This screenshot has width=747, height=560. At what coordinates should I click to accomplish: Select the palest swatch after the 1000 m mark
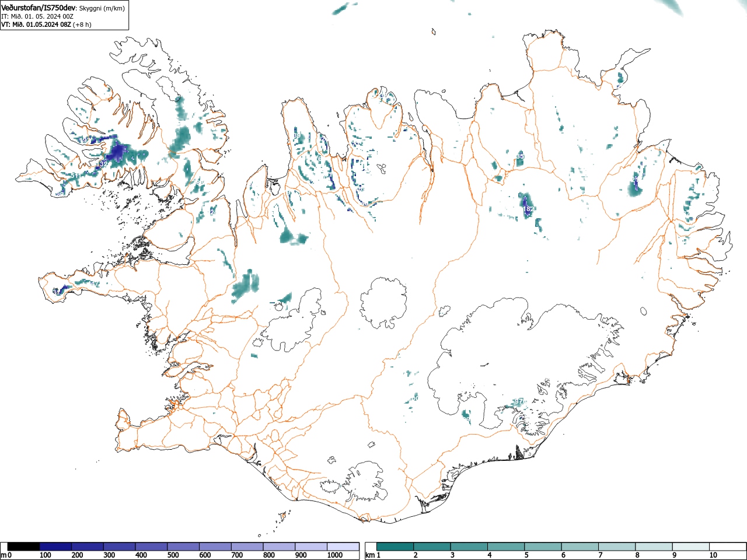343,547
